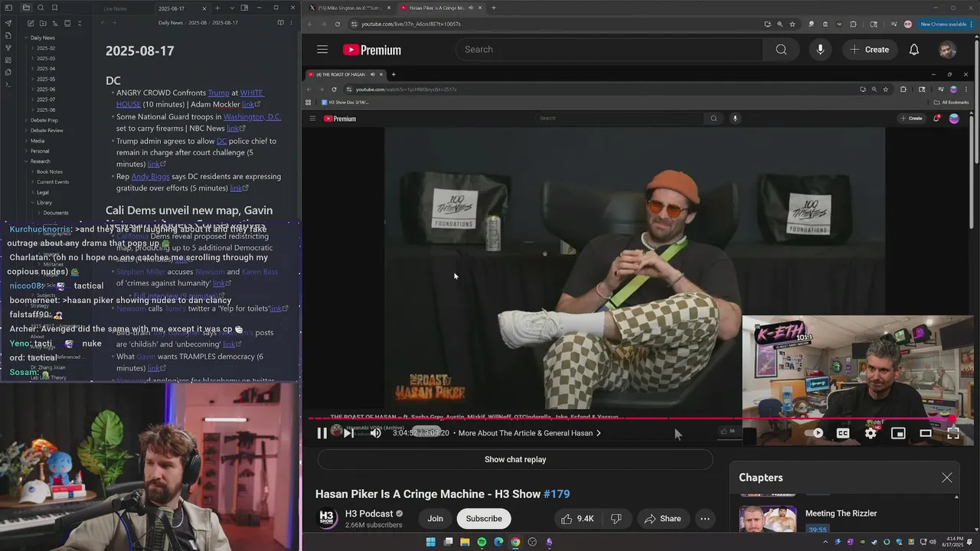Toggle Obsidian right sidebar panel icon
Viewport: 980px width, 551px height.
[244, 8]
